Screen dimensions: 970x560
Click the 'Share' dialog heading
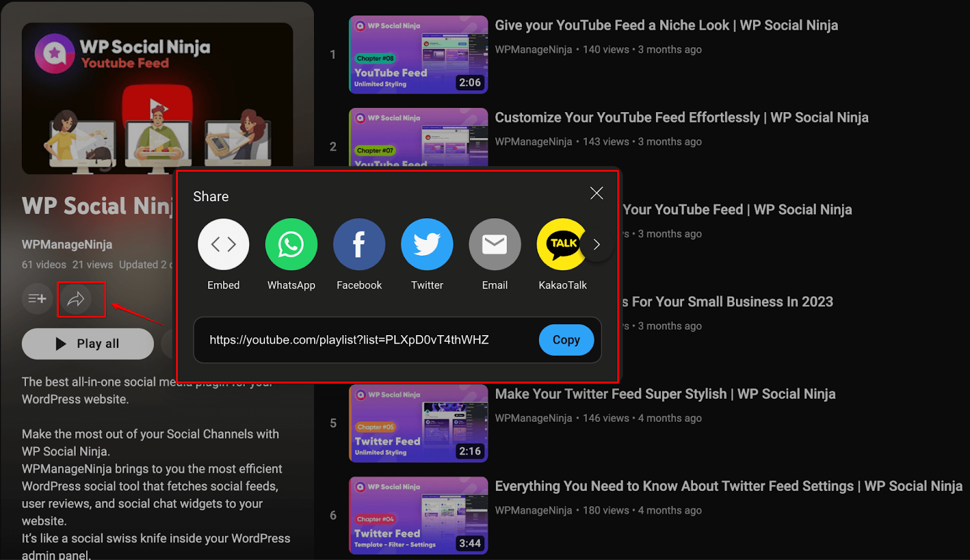click(211, 196)
